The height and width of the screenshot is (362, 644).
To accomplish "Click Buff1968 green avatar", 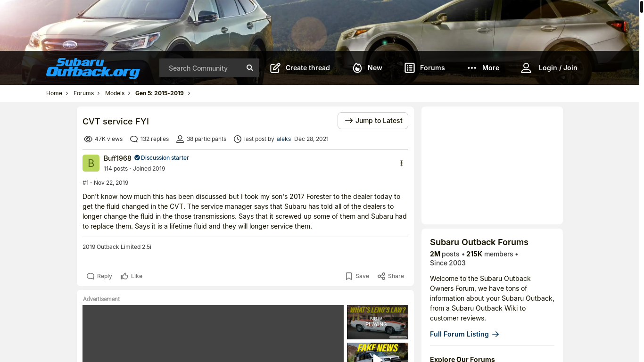I will coord(91,163).
